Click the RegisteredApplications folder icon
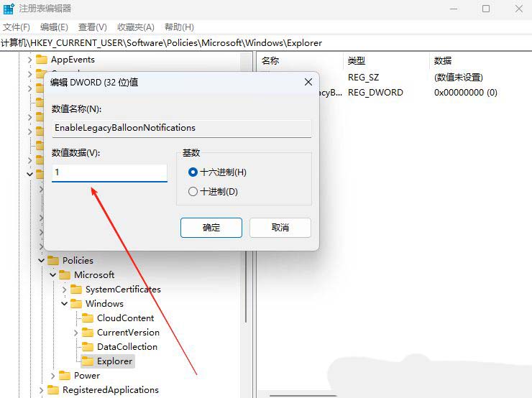Screen dimensions: 532x398 coord(53,390)
